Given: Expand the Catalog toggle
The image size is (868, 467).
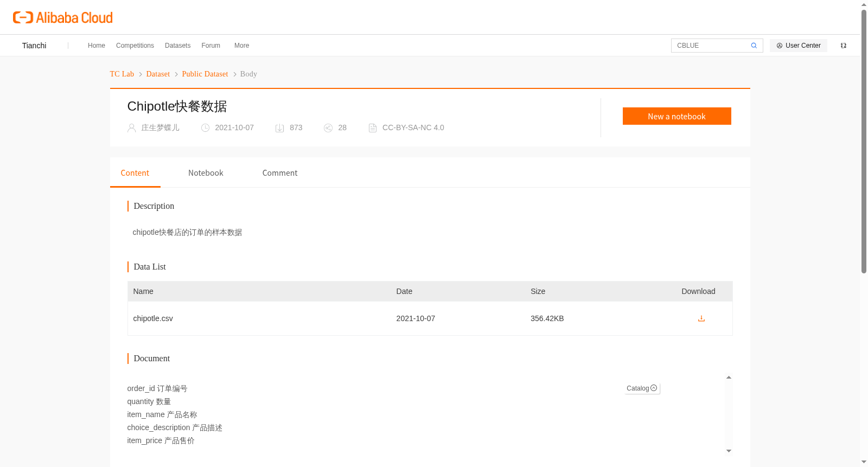Looking at the screenshot, I should (x=642, y=388).
